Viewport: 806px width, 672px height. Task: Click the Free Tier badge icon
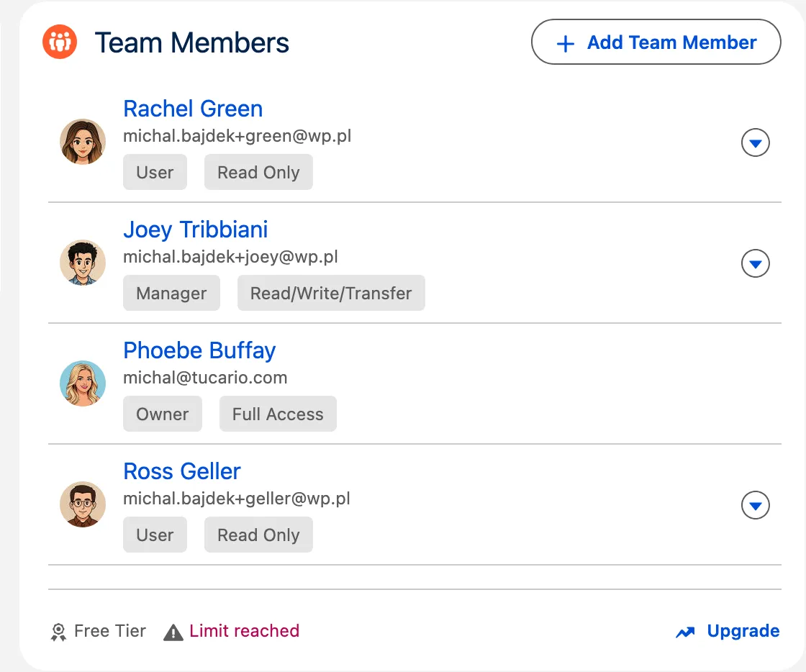coord(58,632)
